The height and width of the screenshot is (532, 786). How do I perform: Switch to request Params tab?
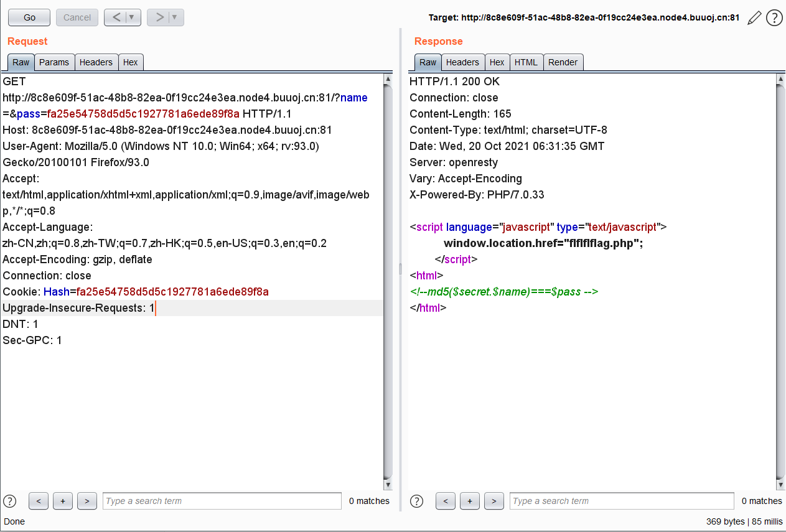point(54,62)
